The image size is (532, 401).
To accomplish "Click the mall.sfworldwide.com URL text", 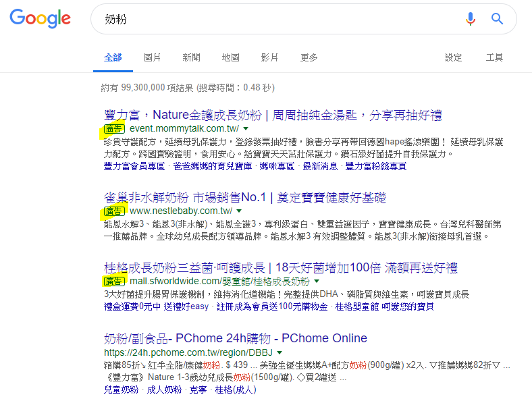I will pyautogui.click(x=219, y=282).
